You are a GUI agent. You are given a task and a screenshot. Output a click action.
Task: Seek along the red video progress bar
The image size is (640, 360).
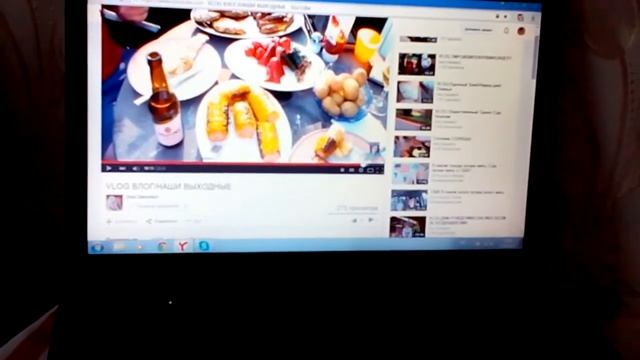pos(243,163)
